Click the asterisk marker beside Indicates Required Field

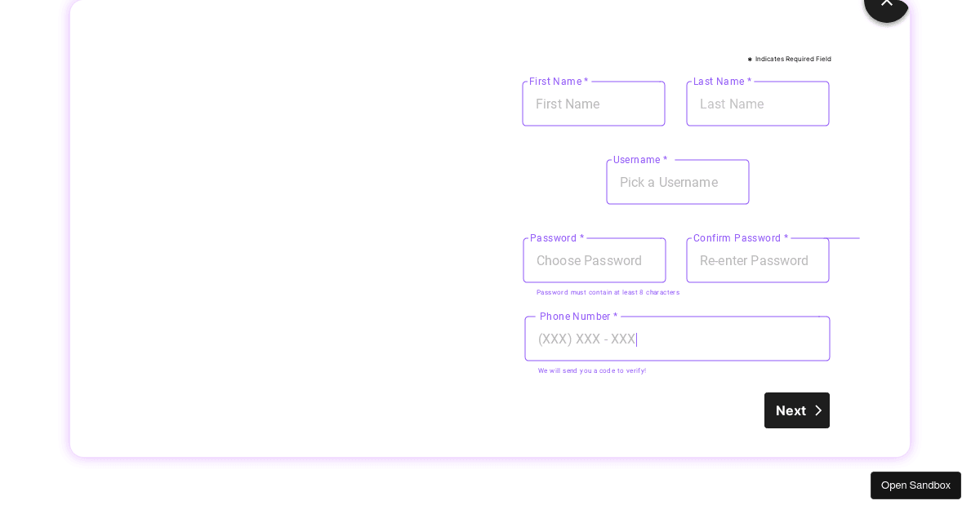click(x=750, y=59)
